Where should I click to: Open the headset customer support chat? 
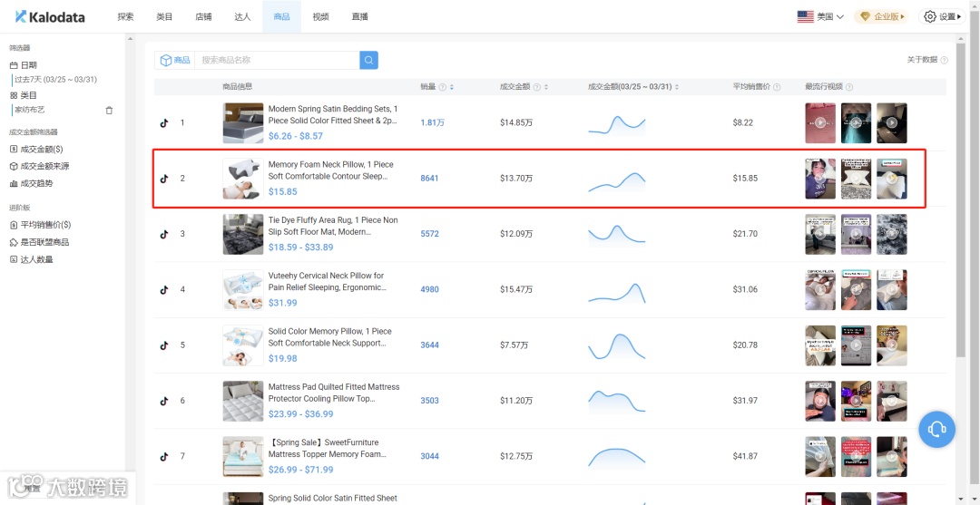click(936, 429)
